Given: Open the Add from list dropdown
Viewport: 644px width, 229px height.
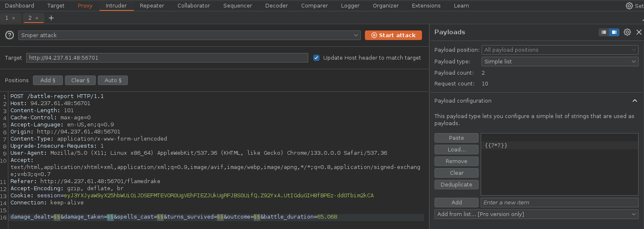Looking at the screenshot, I should pos(536,214).
